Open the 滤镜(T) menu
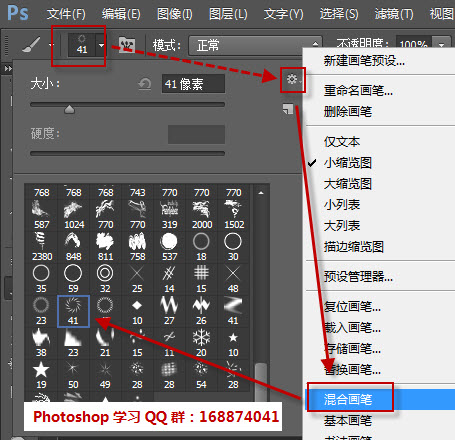 pos(394,14)
